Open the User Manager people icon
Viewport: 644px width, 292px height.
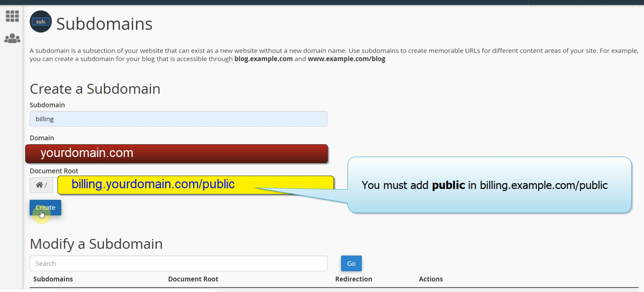click(x=12, y=38)
